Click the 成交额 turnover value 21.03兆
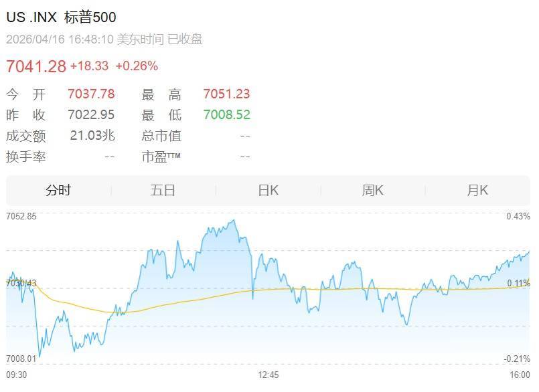The height and width of the screenshot is (392, 539). (92, 136)
